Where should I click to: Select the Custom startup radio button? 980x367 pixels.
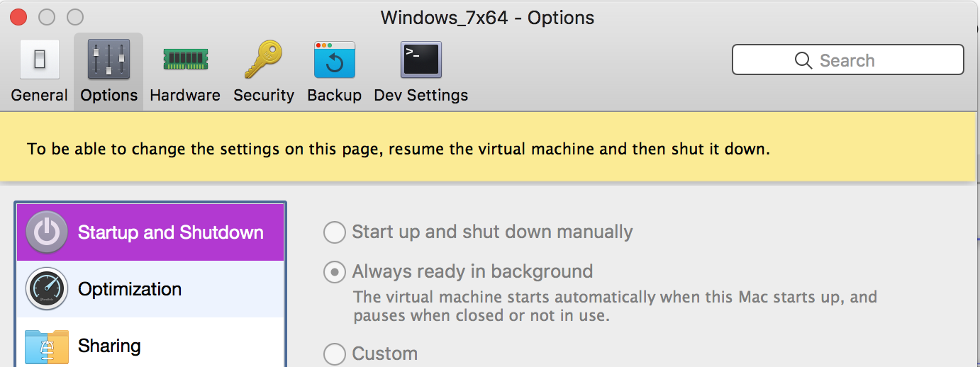335,354
